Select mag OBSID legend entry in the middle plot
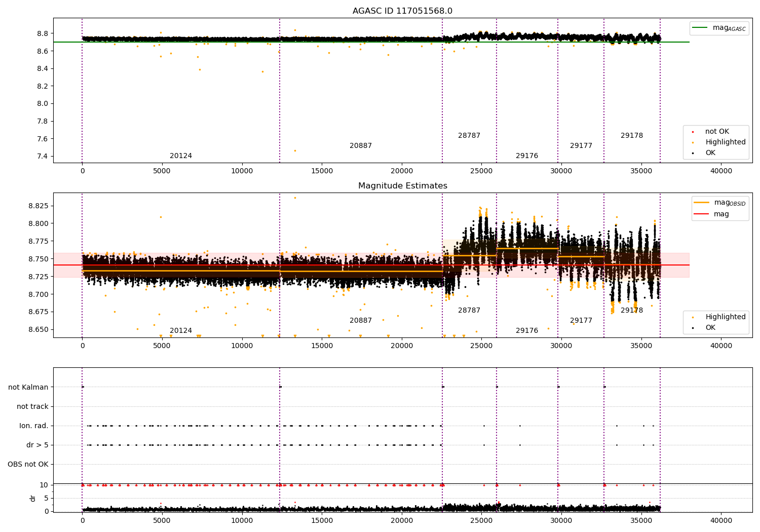Viewport: 760px width, 532px height. click(719, 203)
